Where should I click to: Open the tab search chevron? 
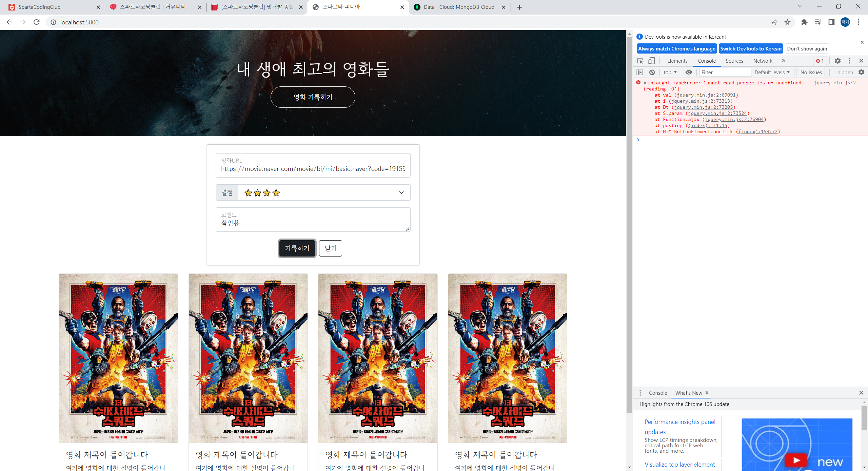coord(800,6)
